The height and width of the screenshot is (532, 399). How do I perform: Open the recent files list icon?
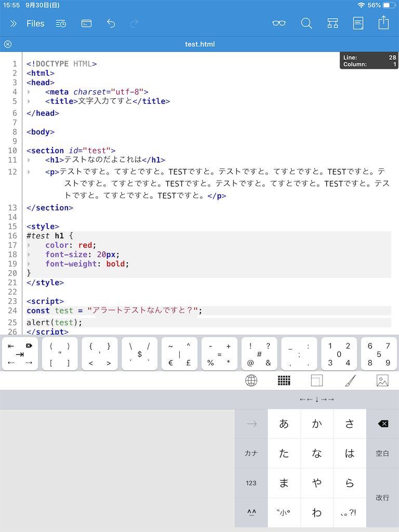pos(61,23)
